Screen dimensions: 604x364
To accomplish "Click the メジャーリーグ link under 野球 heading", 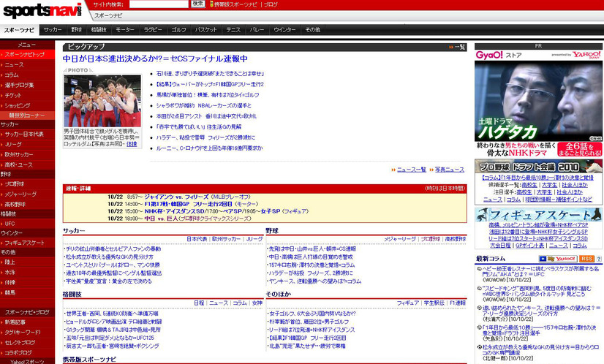I will [x=400, y=239].
